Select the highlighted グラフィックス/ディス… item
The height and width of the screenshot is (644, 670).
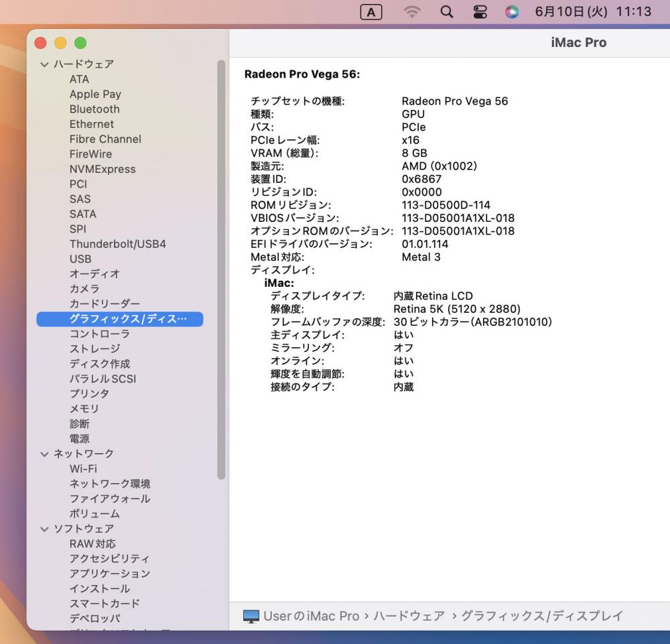coord(120,319)
